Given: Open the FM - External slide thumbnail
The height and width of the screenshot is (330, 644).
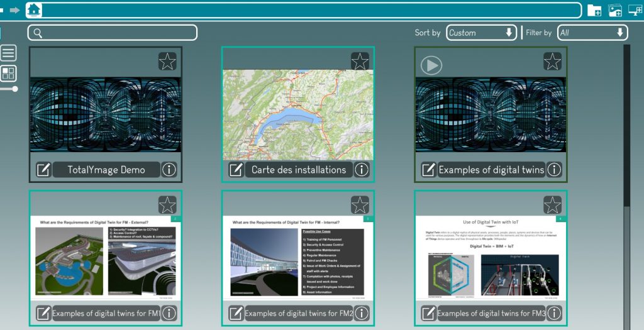Looking at the screenshot, I should pos(106,258).
